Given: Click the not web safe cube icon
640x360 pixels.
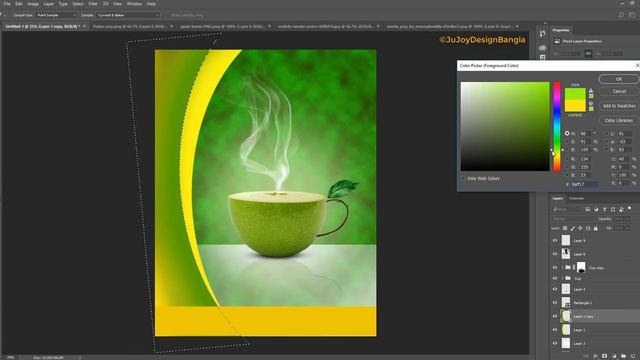Looking at the screenshot, I should point(591,104).
